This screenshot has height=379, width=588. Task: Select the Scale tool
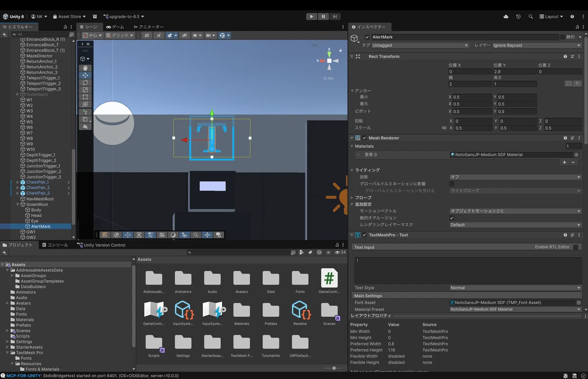click(x=85, y=90)
